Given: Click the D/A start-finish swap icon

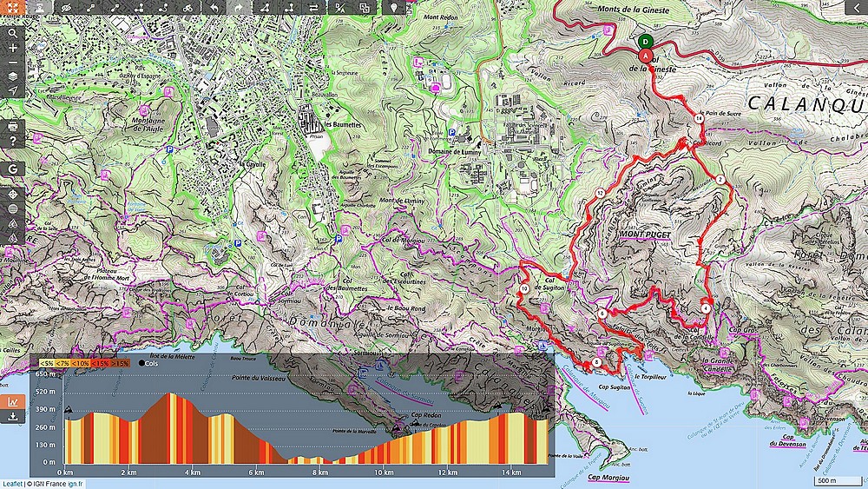Looking at the screenshot, I should point(340,7).
